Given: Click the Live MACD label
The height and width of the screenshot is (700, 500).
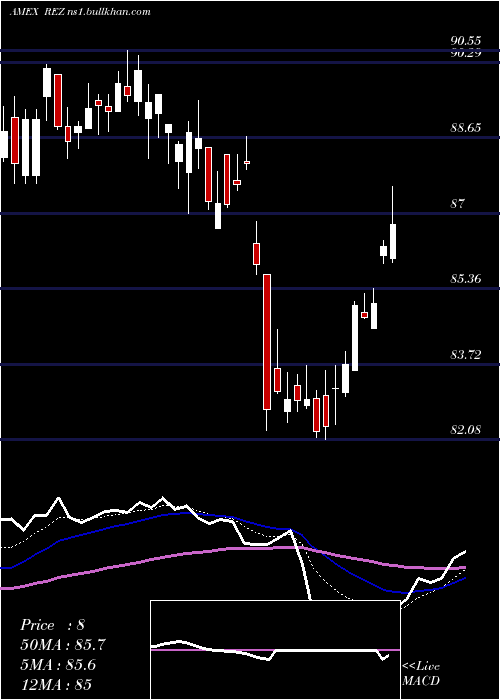Looking at the screenshot, I should click(421, 674).
